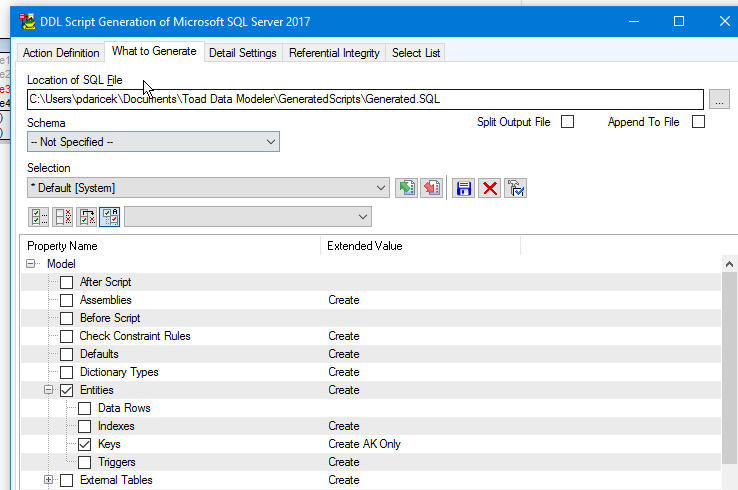Click the 'Create' value in Triggers row
The height and width of the screenshot is (490, 738).
point(344,462)
